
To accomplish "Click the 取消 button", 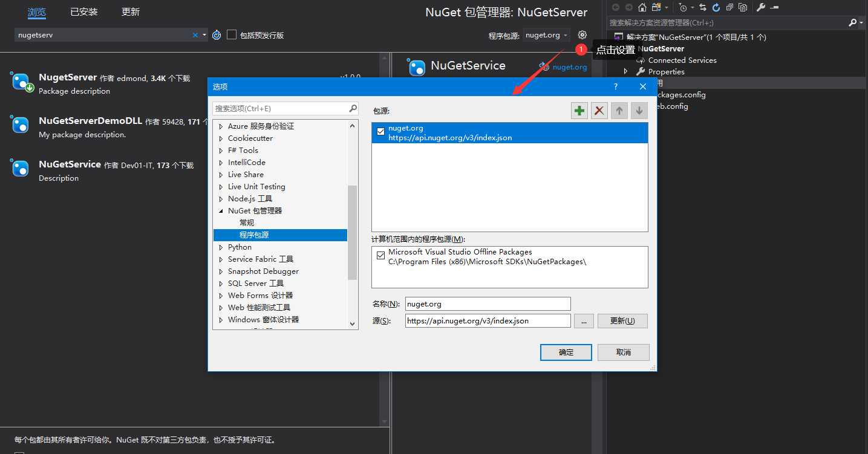I will (x=624, y=352).
